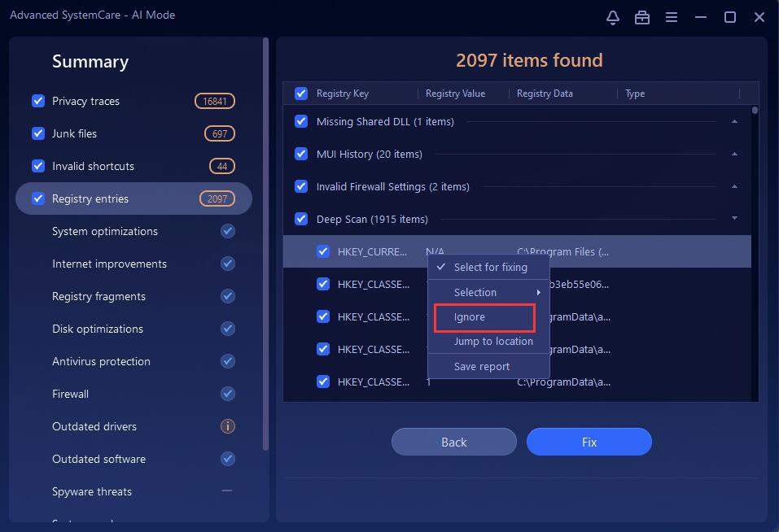Uncheck the Invalid Firewall Settings group checkbox
Image resolution: width=779 pixels, height=532 pixels.
(301, 186)
